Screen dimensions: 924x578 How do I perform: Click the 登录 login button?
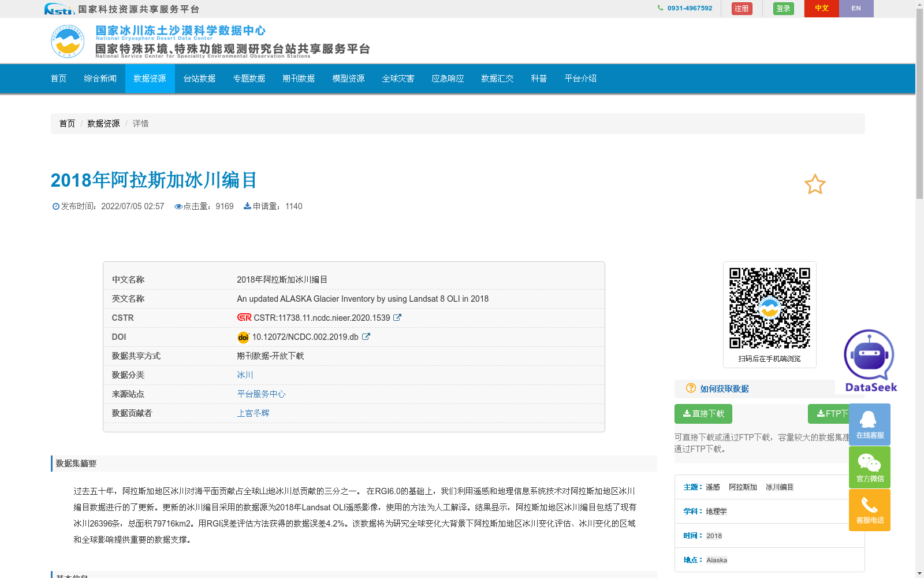[x=784, y=9]
